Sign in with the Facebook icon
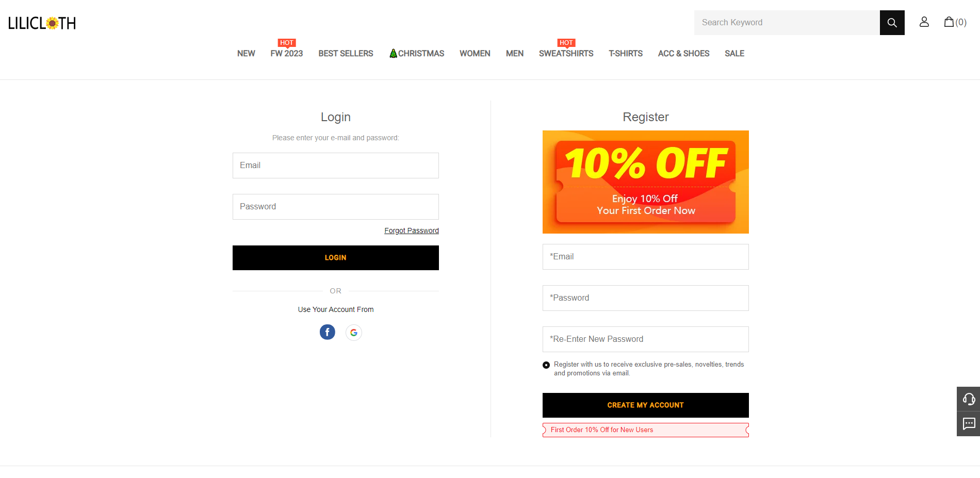This screenshot has width=980, height=478. pos(328,332)
